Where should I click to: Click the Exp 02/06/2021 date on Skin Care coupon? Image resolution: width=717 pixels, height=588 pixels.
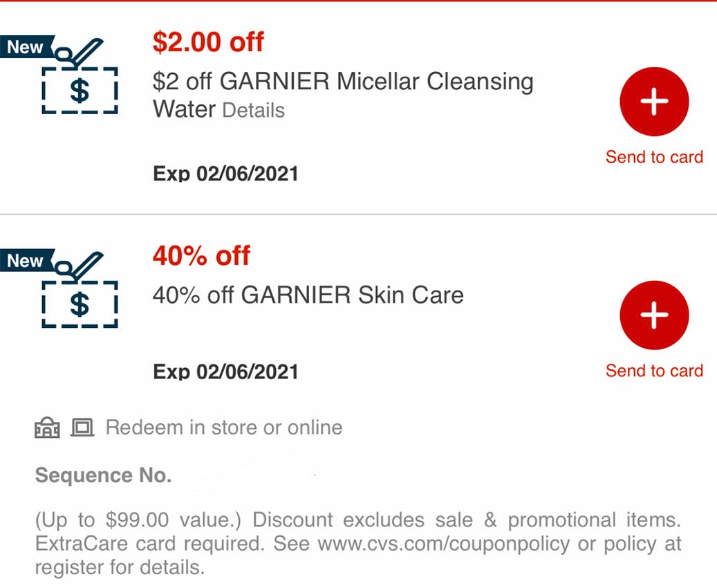225,371
